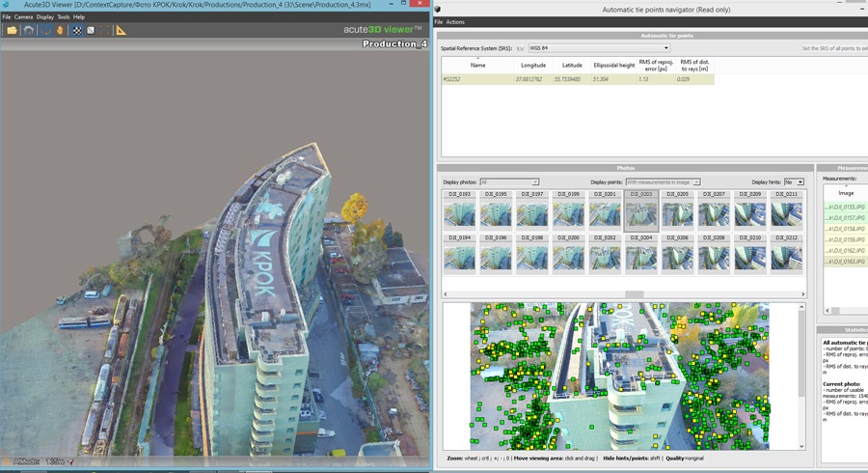Open the Camera menu
Screen dimensions: 868x473
pos(23,17)
